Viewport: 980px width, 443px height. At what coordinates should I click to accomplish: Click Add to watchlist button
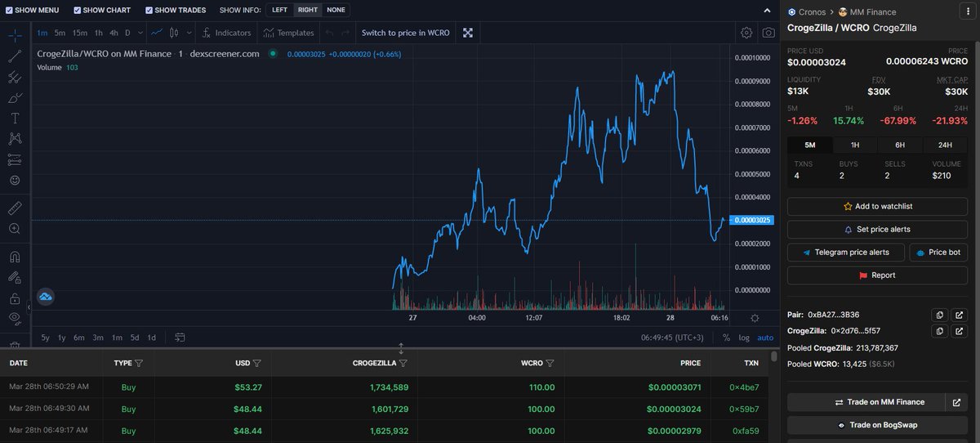point(878,206)
